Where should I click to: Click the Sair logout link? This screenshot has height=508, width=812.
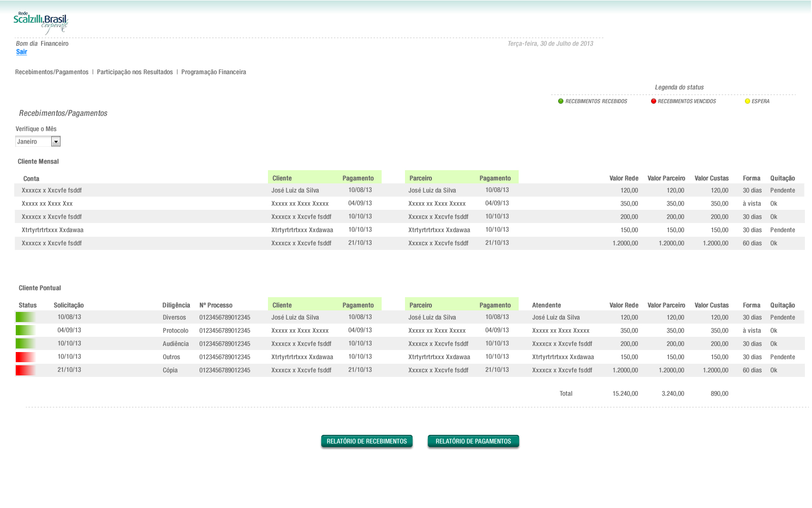coord(21,52)
